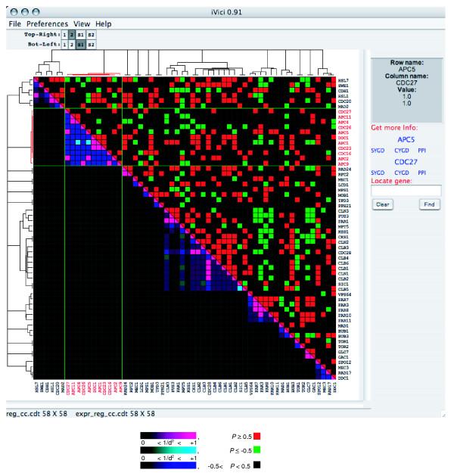This screenshot has width=454, height=476.
Task: Click the FAR10 row label
Action: click(344, 316)
